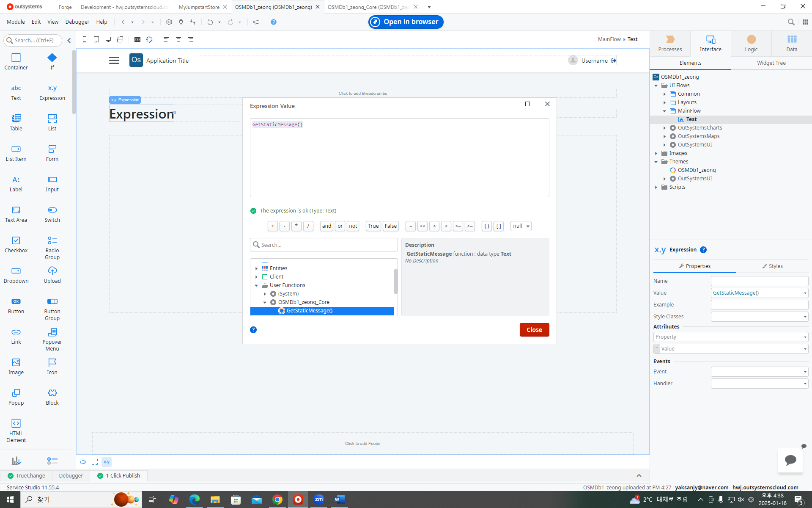Expand the Entities tree node
Image resolution: width=812 pixels, height=508 pixels.
tap(256, 268)
